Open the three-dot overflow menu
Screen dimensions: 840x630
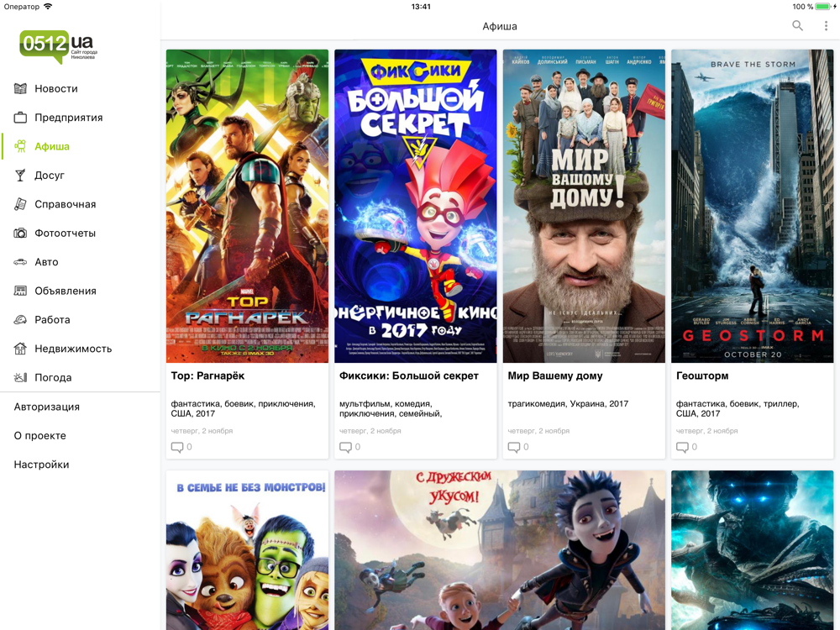tap(826, 26)
